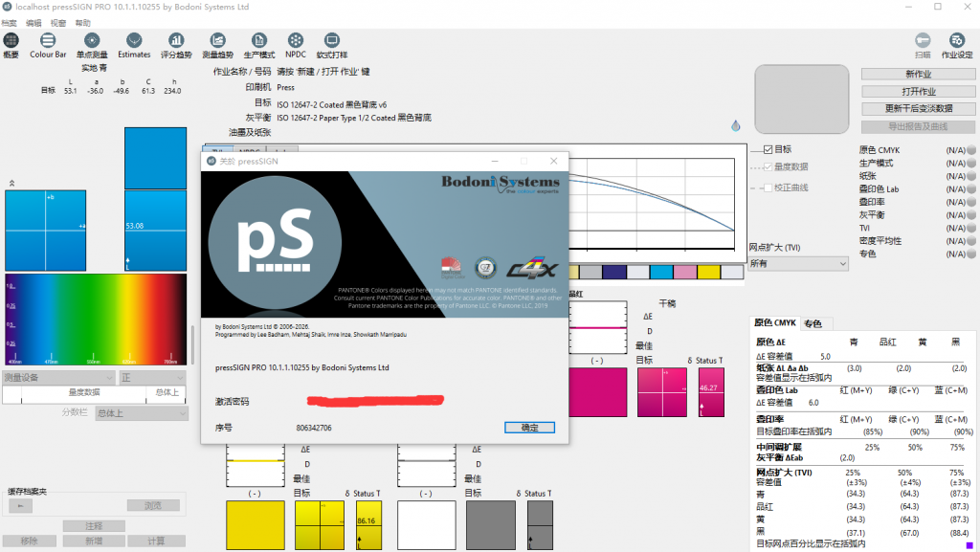Screen dimensions: 980x552
Task: Click 确定 in the About dialog
Action: point(529,428)
